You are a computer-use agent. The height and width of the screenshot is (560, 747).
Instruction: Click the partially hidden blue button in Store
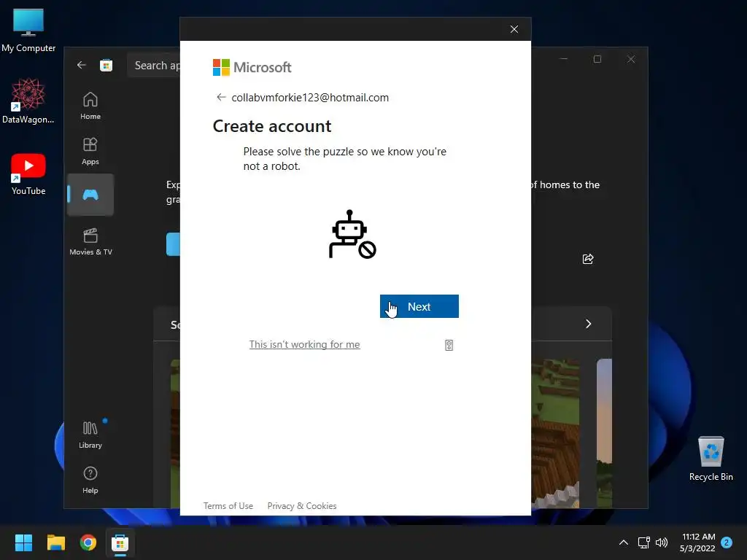[x=173, y=244]
